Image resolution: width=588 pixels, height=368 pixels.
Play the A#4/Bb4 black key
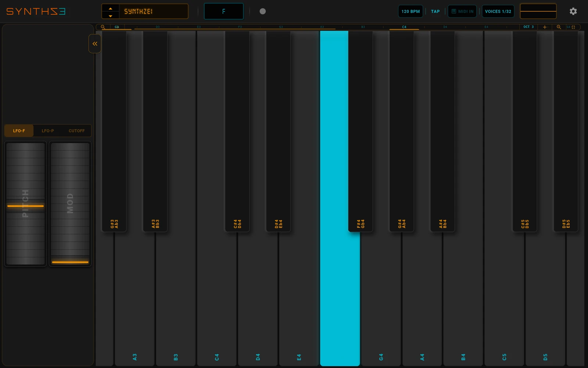click(442, 131)
